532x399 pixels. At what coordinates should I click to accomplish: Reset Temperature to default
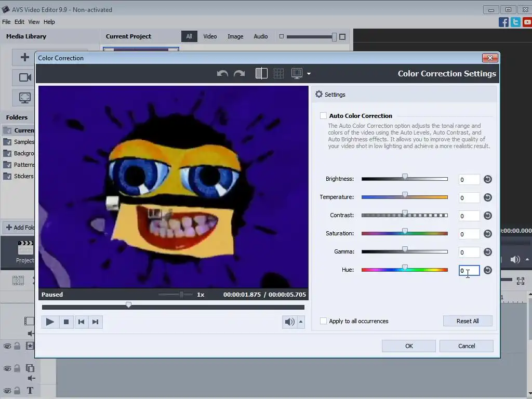(x=487, y=197)
